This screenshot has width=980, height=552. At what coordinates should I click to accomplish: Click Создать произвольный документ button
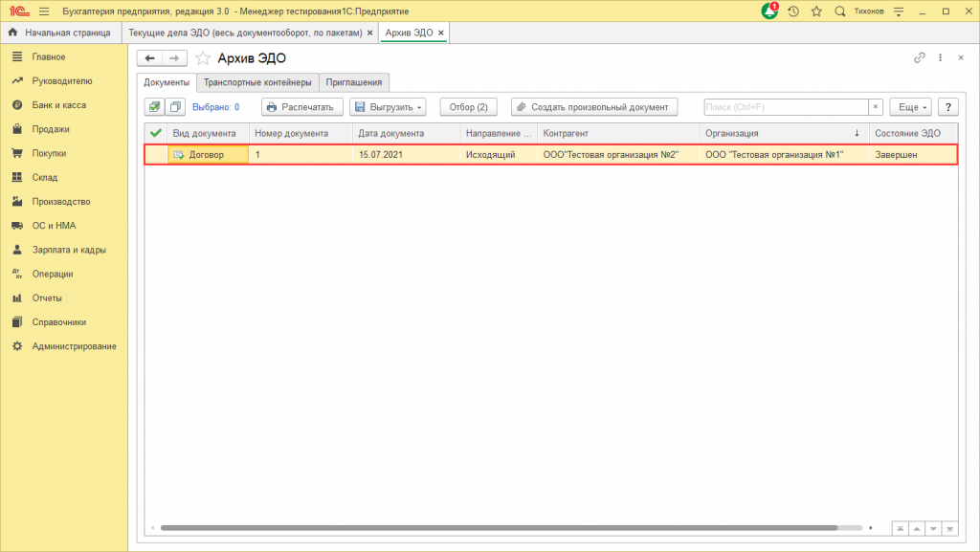[593, 107]
